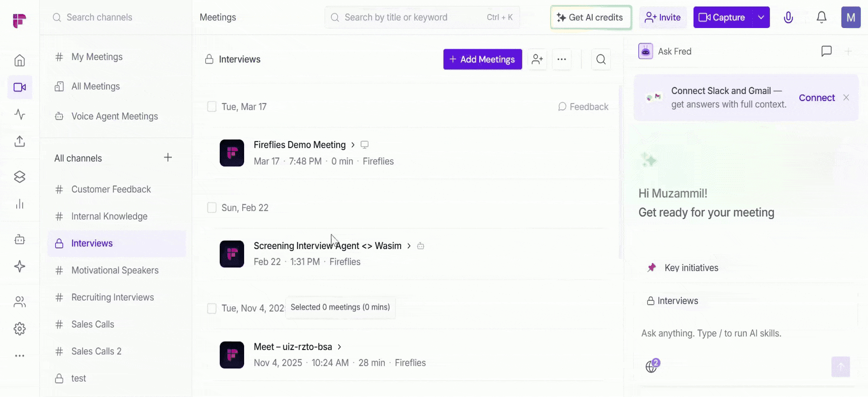Click the three-dot More sidebar icon
868x397 pixels.
(x=19, y=356)
